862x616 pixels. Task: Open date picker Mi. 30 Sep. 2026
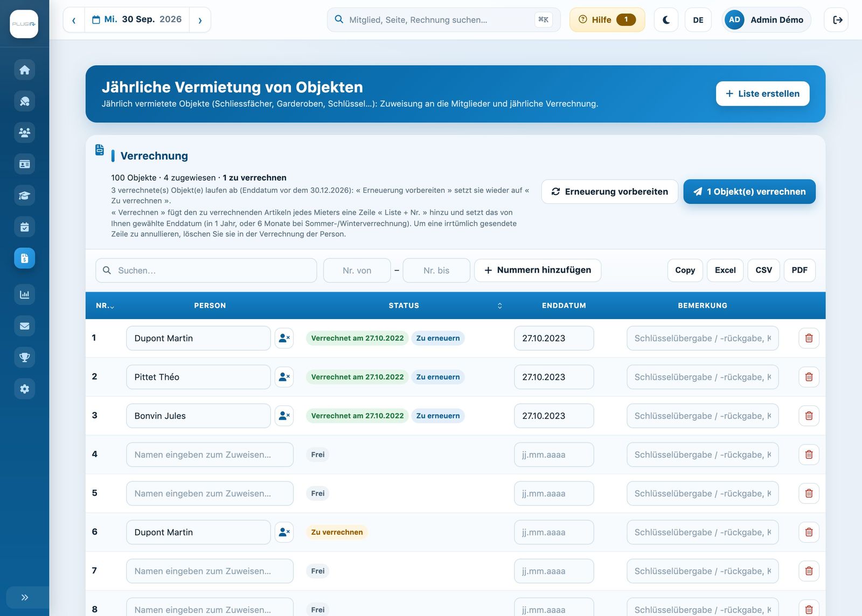(x=137, y=20)
